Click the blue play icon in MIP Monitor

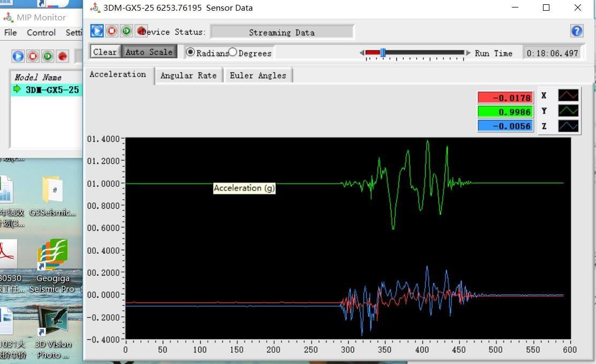18,56
